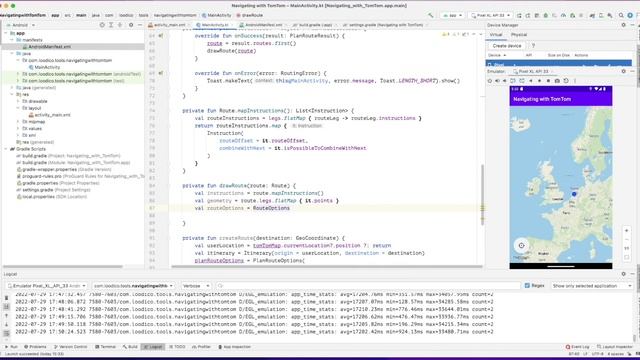Select Virtual tab in Device Manager

point(496,35)
